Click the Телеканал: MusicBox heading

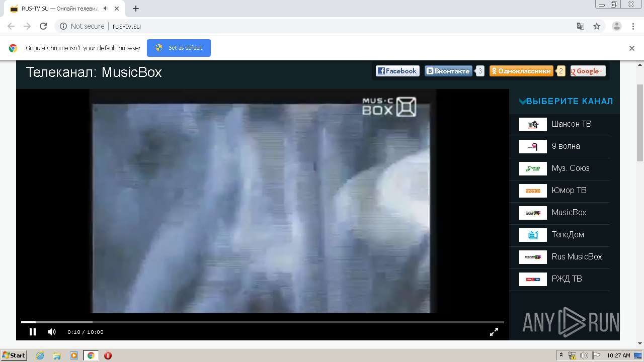coord(94,72)
